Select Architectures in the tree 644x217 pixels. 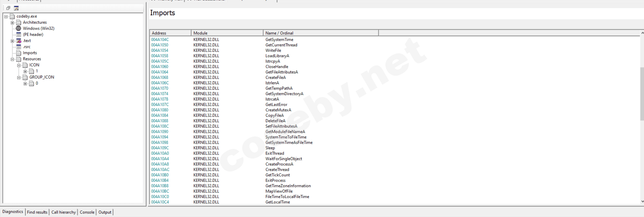(35, 23)
